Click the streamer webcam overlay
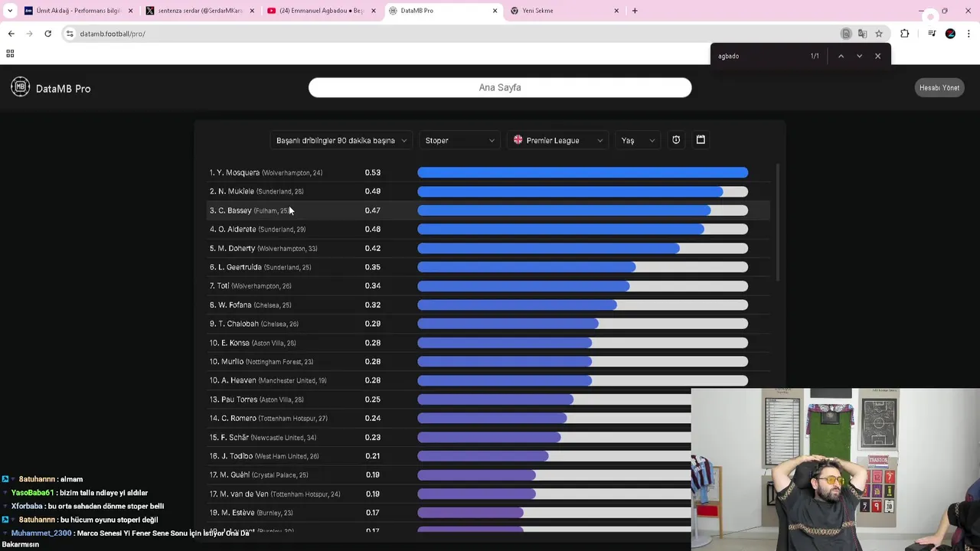The image size is (980, 551). tap(835, 469)
